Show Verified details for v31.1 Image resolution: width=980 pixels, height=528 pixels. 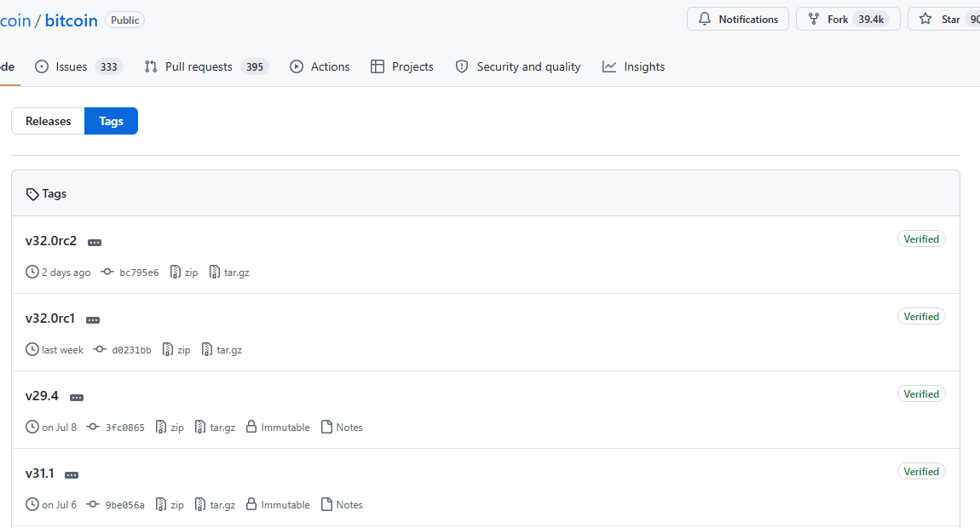pyautogui.click(x=921, y=472)
